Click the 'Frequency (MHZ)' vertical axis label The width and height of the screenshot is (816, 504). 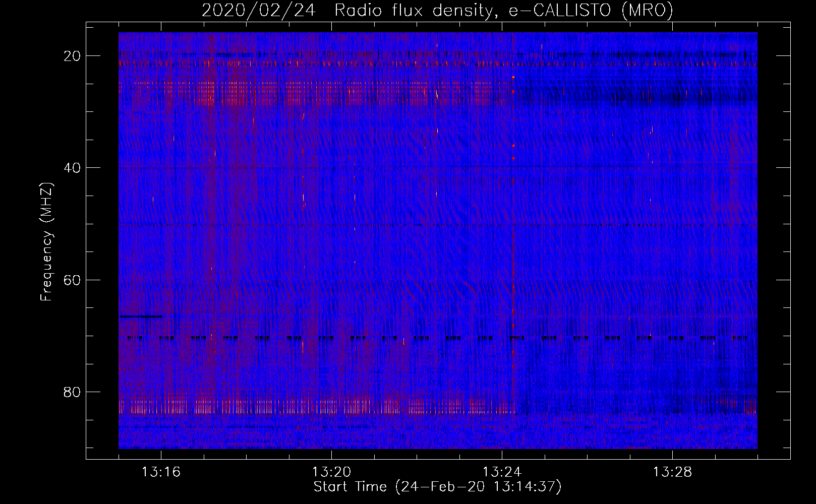point(46,241)
